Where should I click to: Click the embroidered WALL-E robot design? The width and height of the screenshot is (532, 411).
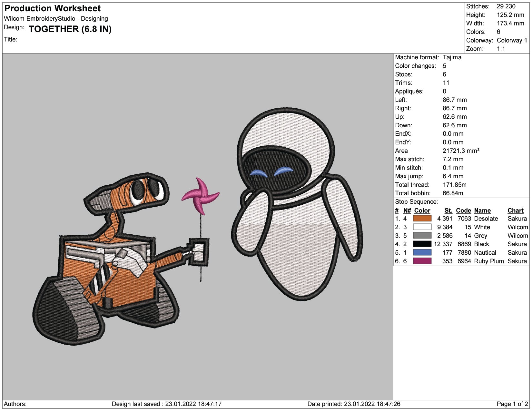pos(121,259)
